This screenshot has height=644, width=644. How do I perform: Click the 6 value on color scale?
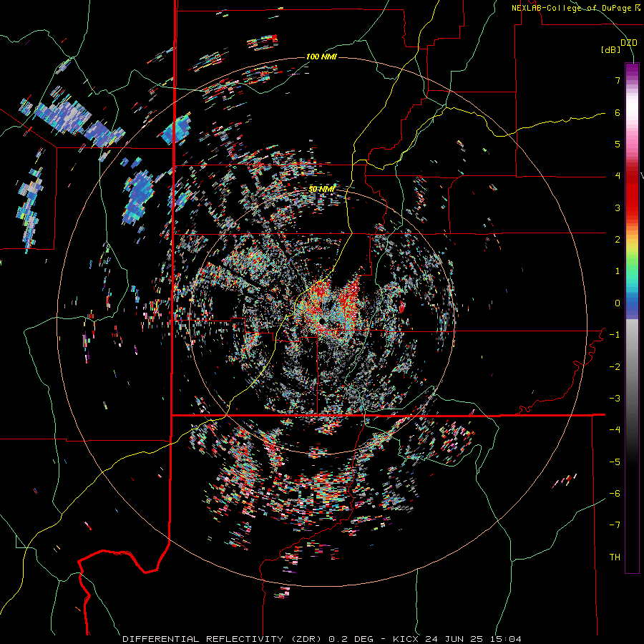[x=618, y=112]
